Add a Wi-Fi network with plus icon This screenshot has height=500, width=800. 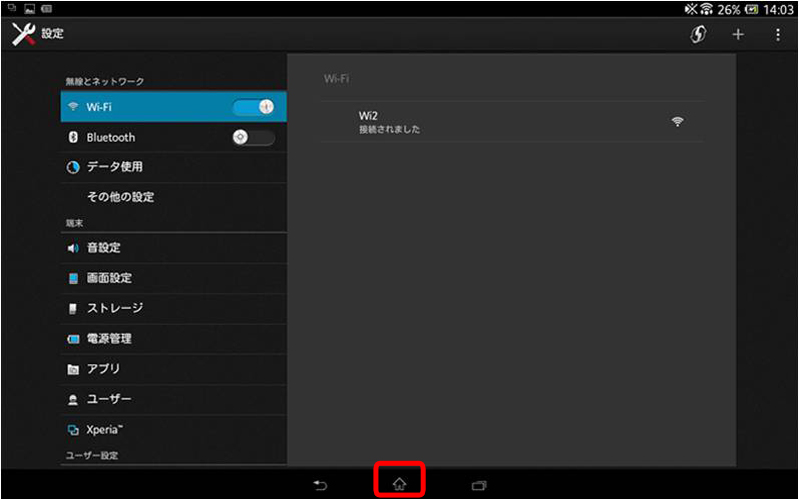738,34
